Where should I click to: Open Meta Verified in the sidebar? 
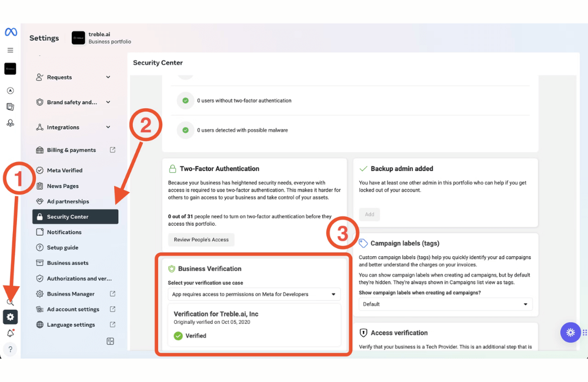(65, 170)
